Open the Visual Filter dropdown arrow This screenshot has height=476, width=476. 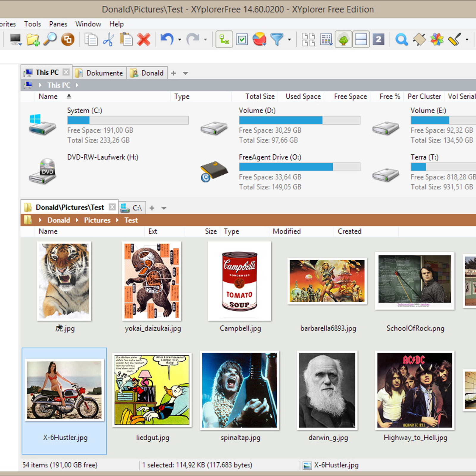289,40
